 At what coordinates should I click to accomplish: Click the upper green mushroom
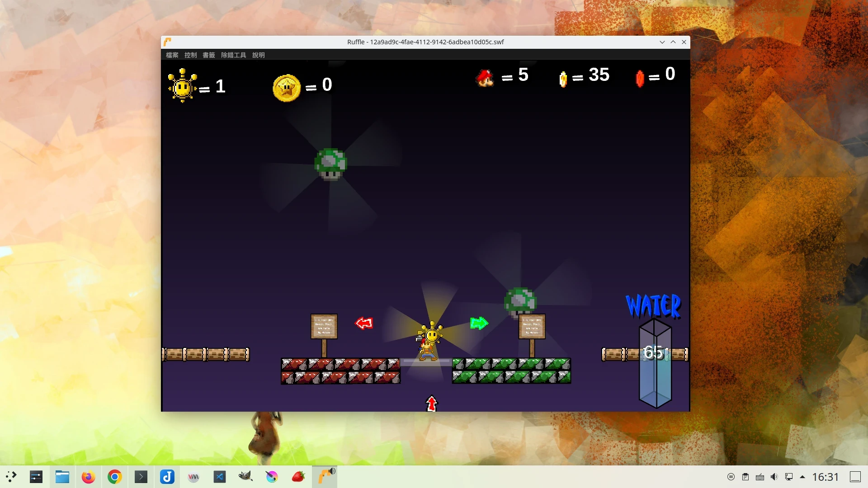(x=330, y=164)
